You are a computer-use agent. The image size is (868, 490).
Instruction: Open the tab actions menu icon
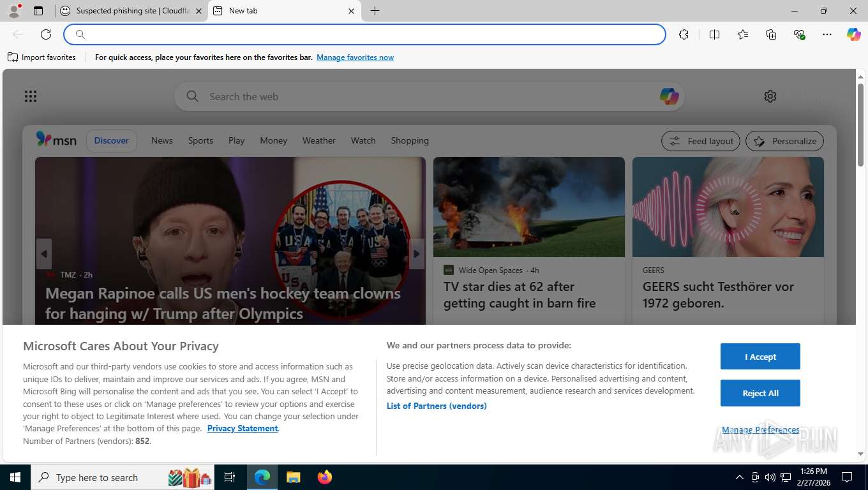pyautogui.click(x=38, y=11)
